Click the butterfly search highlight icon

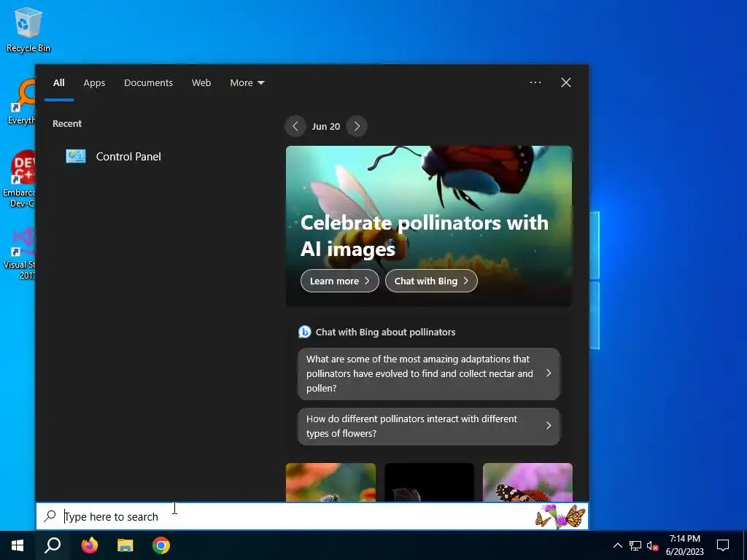(x=560, y=516)
